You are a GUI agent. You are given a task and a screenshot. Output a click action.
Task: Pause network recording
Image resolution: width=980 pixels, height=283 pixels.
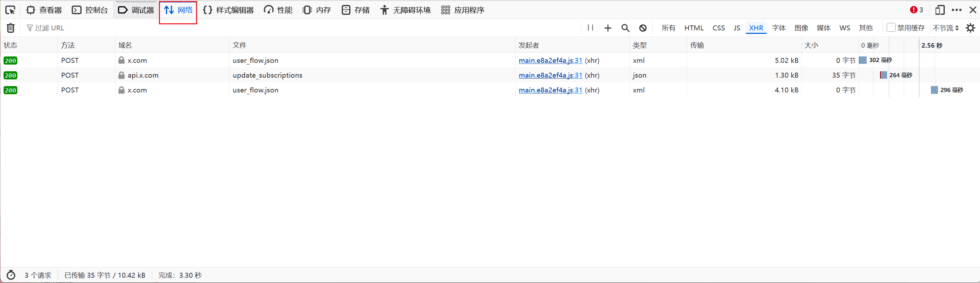(590, 28)
